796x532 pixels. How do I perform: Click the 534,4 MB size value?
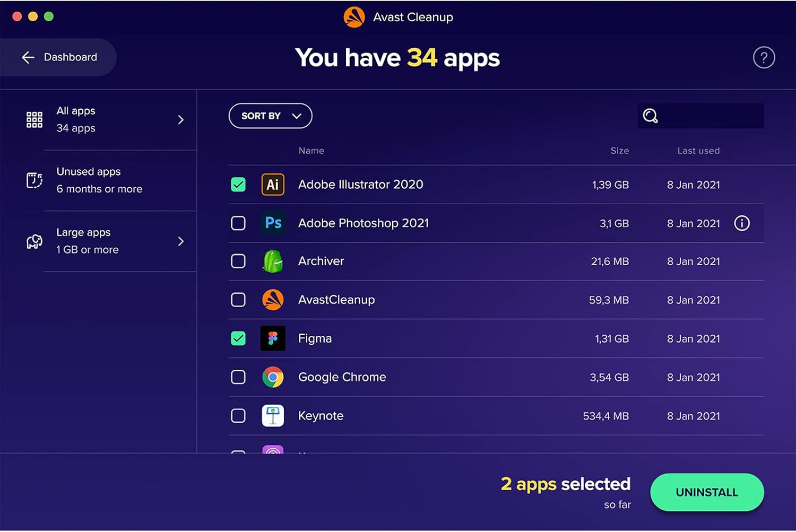(x=605, y=416)
